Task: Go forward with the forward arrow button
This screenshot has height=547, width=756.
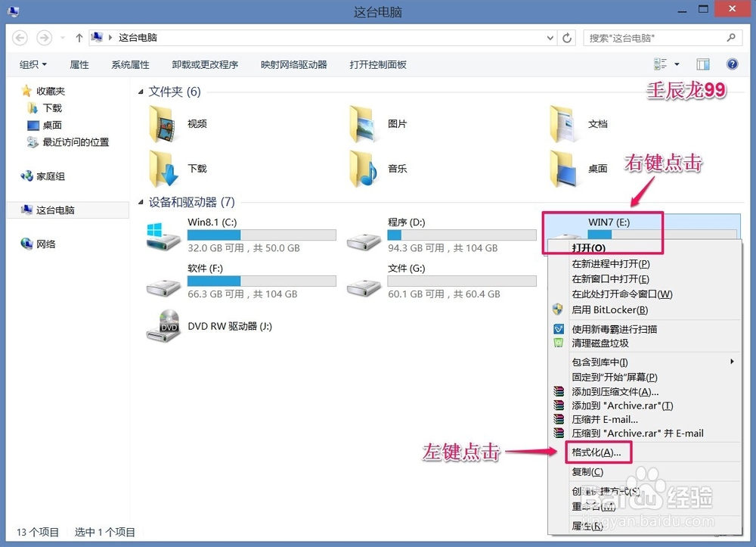Action: point(45,38)
